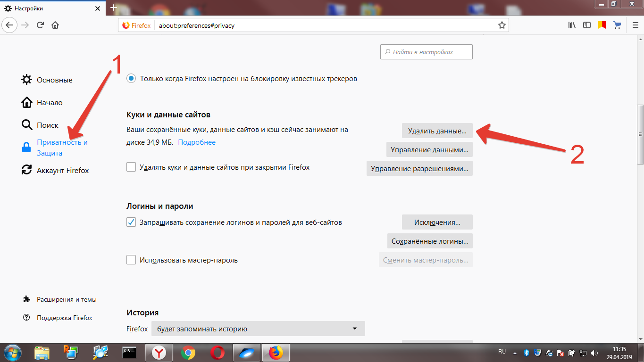The height and width of the screenshot is (362, 644).
Task: Tick 'Использовать мастер-пароль' checkbox
Action: 131,260
